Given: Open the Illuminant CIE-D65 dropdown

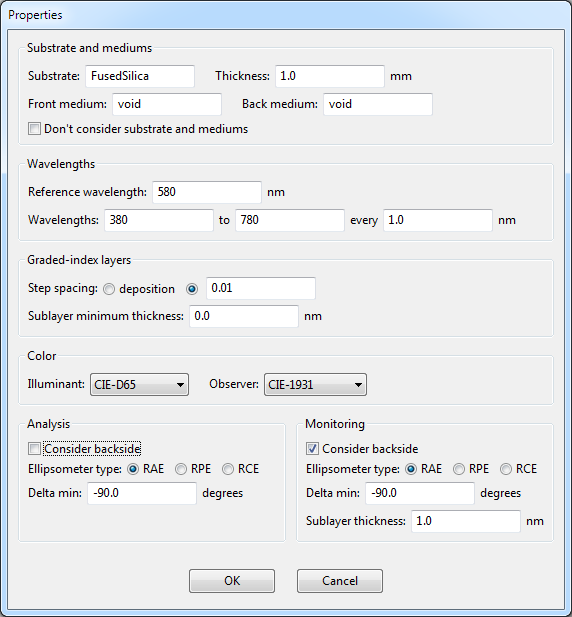Looking at the screenshot, I should tap(139, 384).
